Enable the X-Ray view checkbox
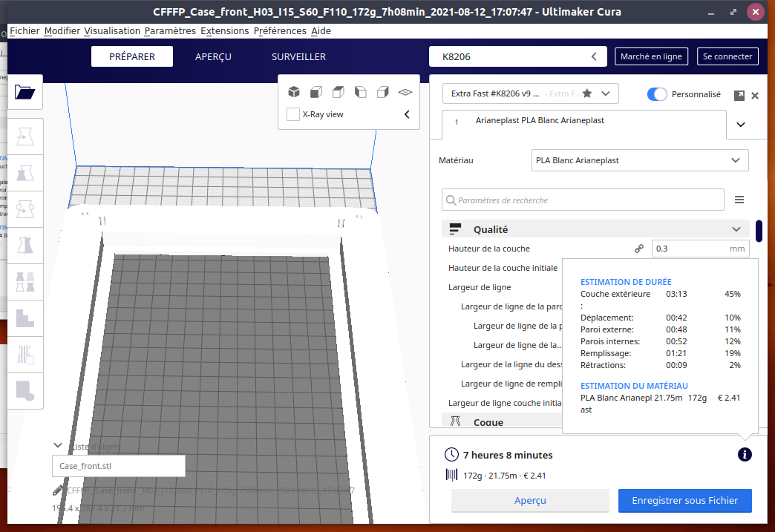The height and width of the screenshot is (532, 775). pos(293,114)
